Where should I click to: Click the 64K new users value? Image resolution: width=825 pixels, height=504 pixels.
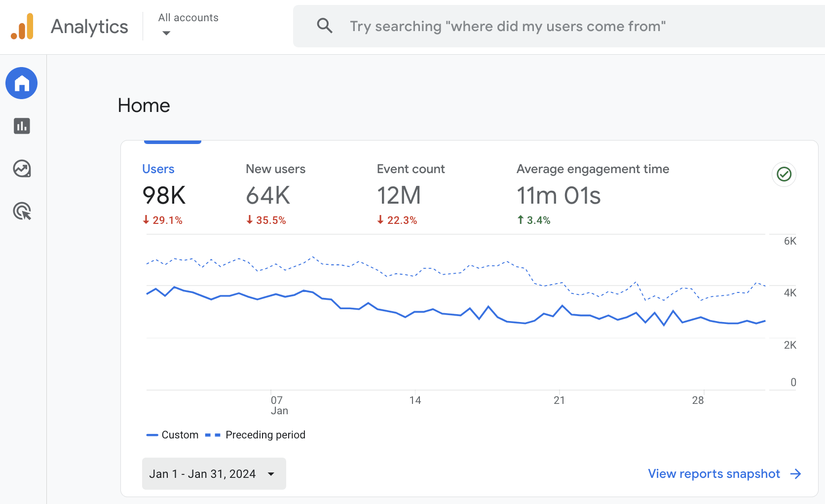point(268,196)
